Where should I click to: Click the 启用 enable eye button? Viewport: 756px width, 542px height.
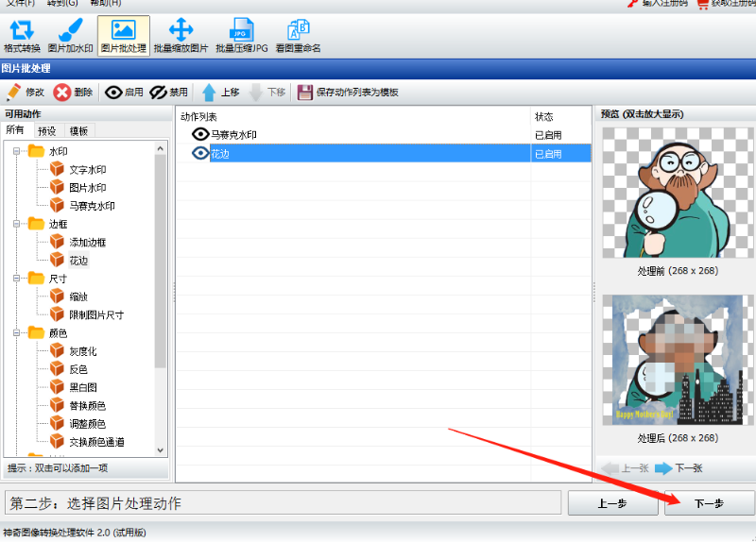(x=124, y=92)
